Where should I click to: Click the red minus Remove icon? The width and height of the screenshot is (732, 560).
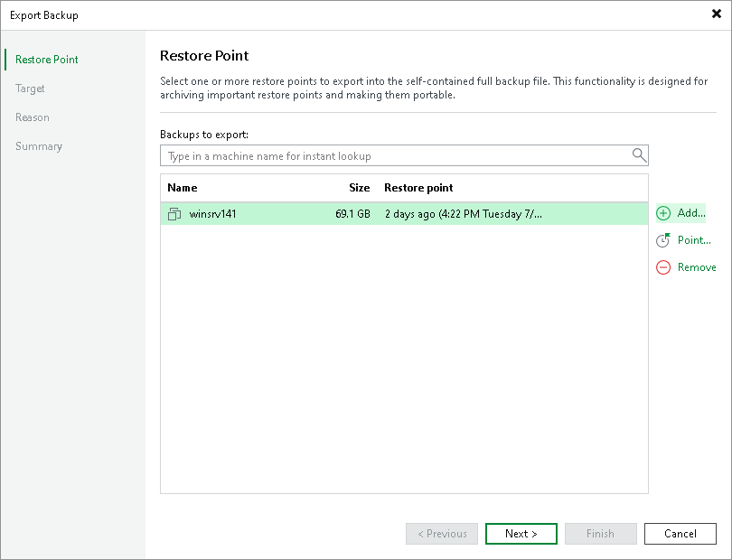point(663,267)
